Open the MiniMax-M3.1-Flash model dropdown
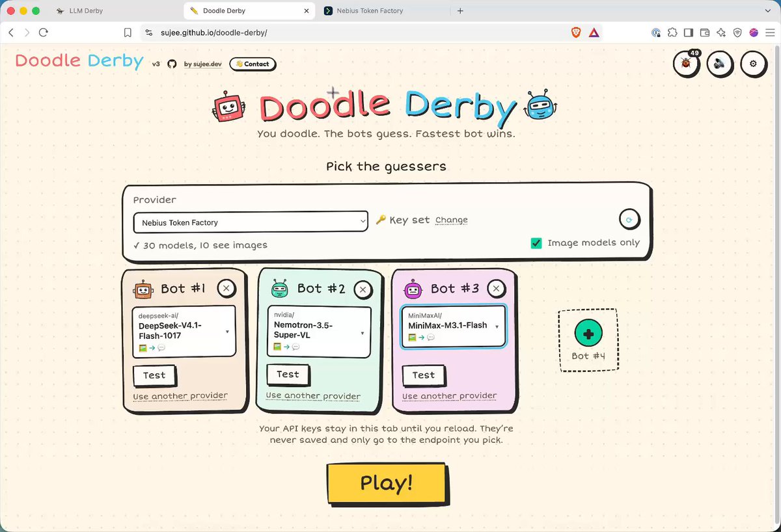This screenshot has height=532, width=781. (x=453, y=326)
